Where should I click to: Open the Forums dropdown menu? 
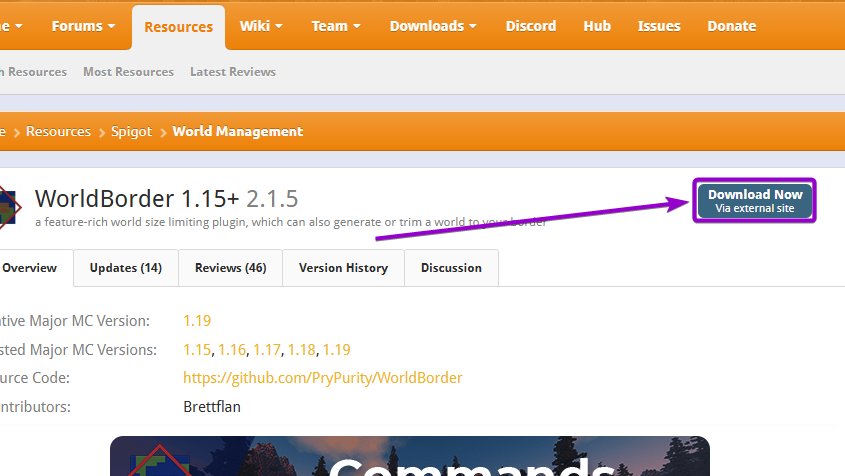pos(83,26)
